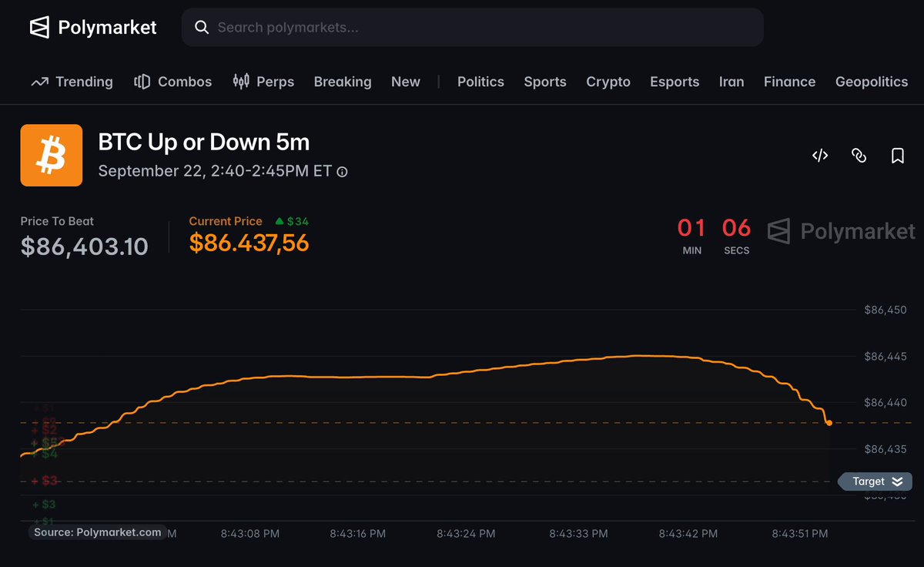Select the Sports category

(545, 82)
